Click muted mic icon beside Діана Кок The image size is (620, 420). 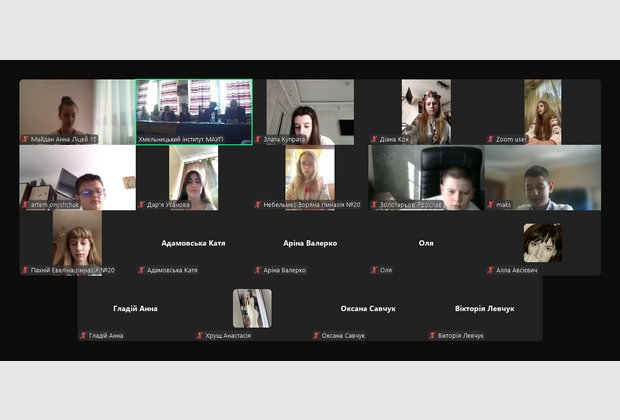(x=374, y=140)
